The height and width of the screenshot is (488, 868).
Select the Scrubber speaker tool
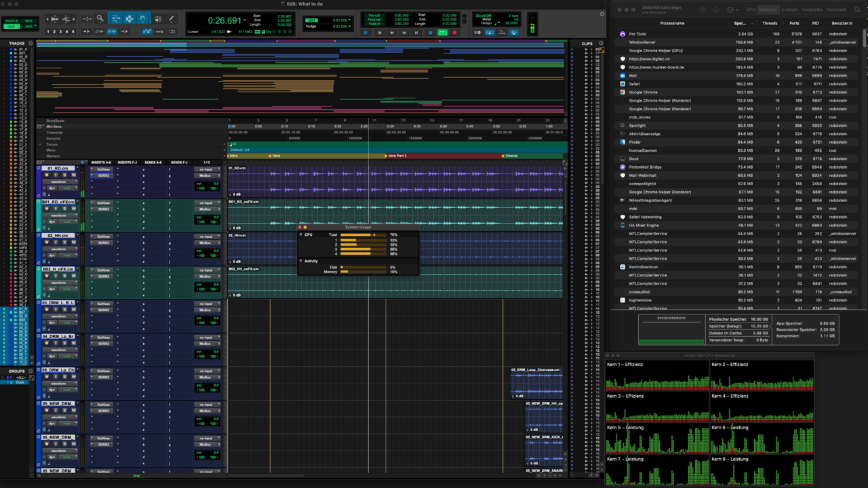158,18
